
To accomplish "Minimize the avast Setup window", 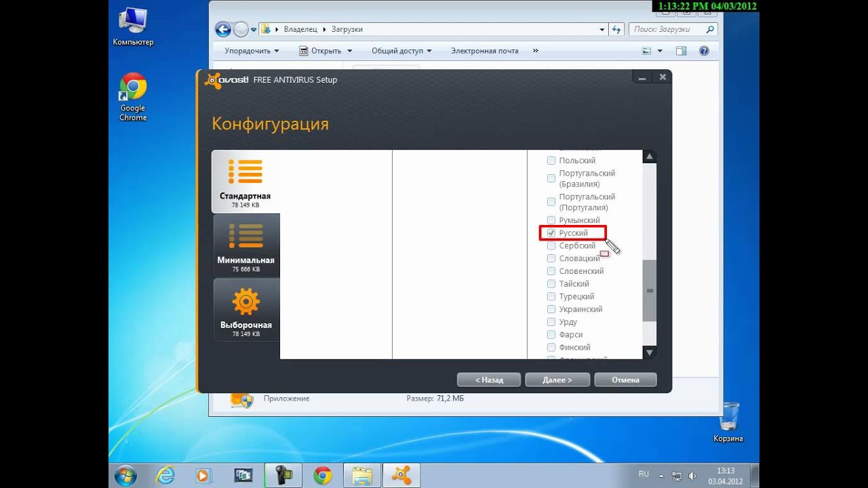I will click(x=642, y=78).
